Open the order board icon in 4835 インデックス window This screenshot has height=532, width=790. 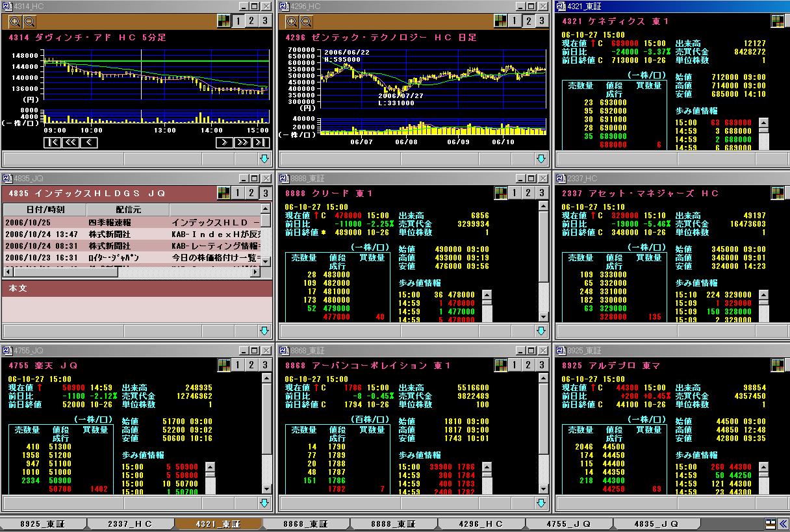(223, 193)
